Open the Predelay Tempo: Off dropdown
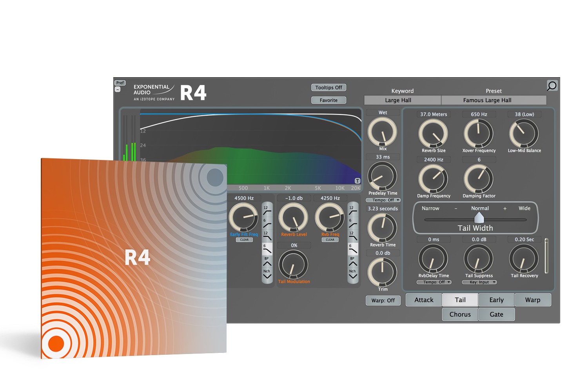This screenshot has height=392, width=588. pyautogui.click(x=383, y=200)
